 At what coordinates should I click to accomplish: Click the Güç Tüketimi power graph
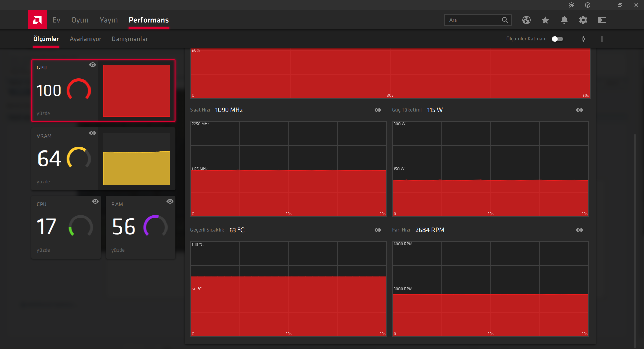pos(490,169)
